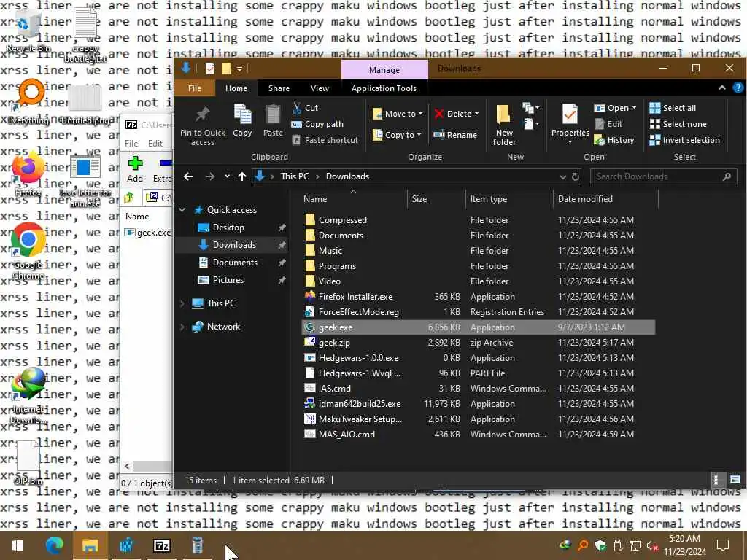The image size is (747, 560).
Task: Open Edit menu in 7-Zip window
Action: click(x=155, y=144)
